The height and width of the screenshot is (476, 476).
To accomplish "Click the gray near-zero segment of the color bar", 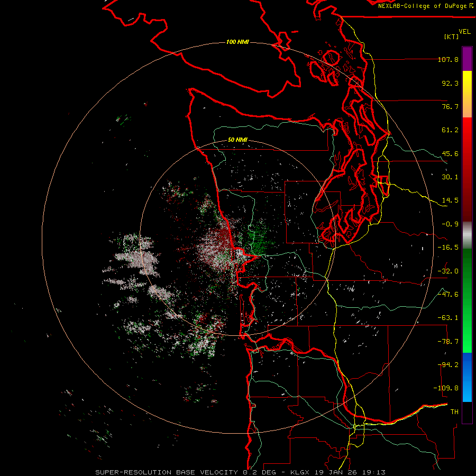I will point(467,235).
